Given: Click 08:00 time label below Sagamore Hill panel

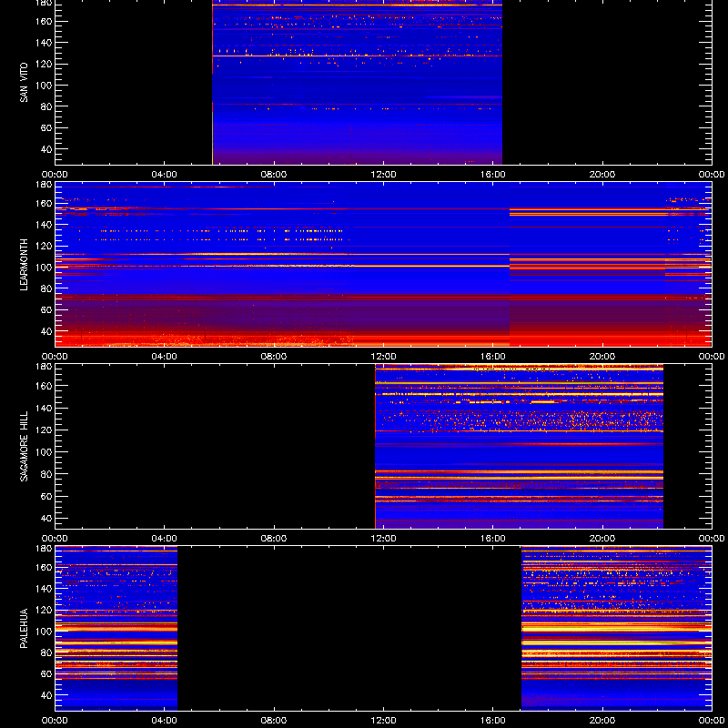Looking at the screenshot, I should (x=274, y=539).
